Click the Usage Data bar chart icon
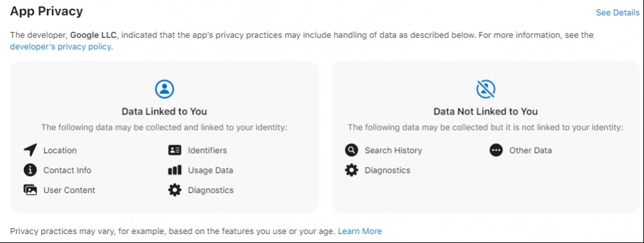This screenshot has height=243, width=644. tap(175, 170)
